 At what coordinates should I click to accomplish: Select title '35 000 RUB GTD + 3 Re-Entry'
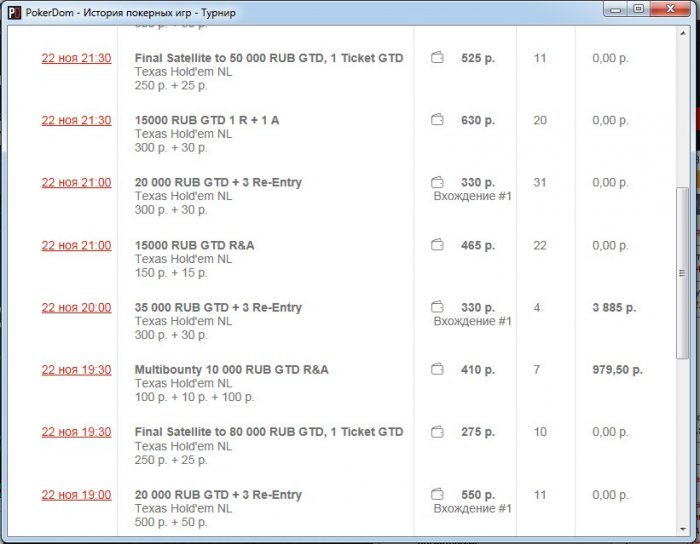[218, 307]
